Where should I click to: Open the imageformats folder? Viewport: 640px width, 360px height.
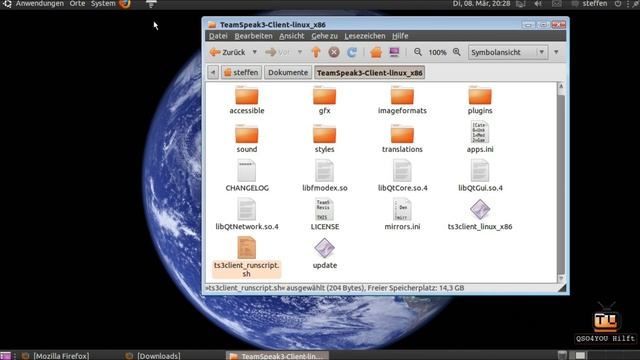coord(402,100)
